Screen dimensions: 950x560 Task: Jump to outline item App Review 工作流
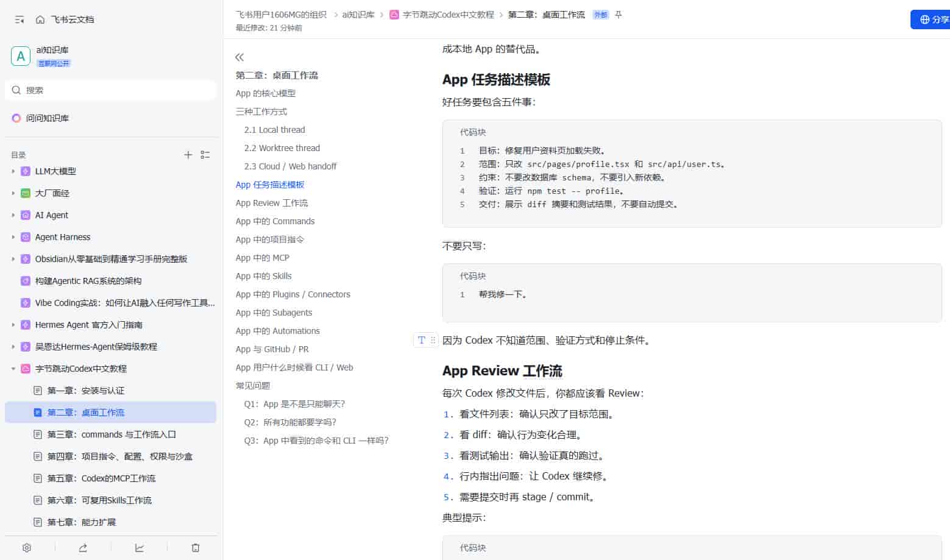click(x=272, y=203)
